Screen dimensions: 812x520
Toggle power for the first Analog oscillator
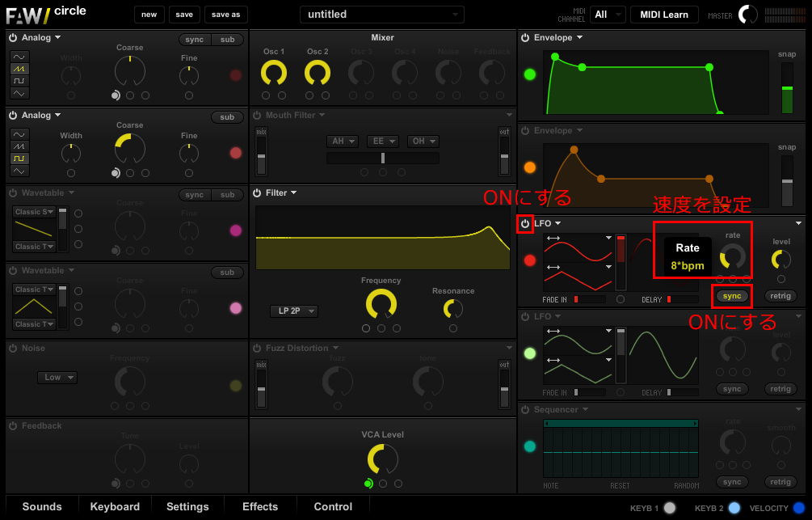point(13,38)
